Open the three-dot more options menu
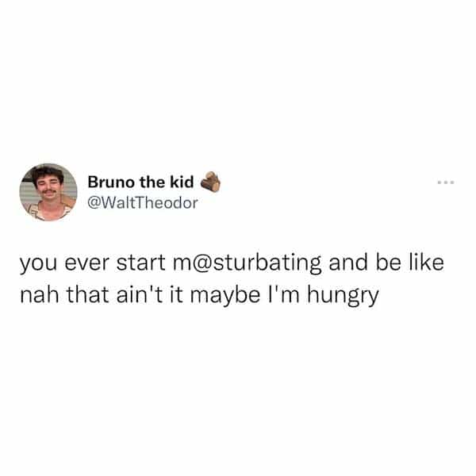Image resolution: width=476 pixels, height=476 pixels. [446, 182]
